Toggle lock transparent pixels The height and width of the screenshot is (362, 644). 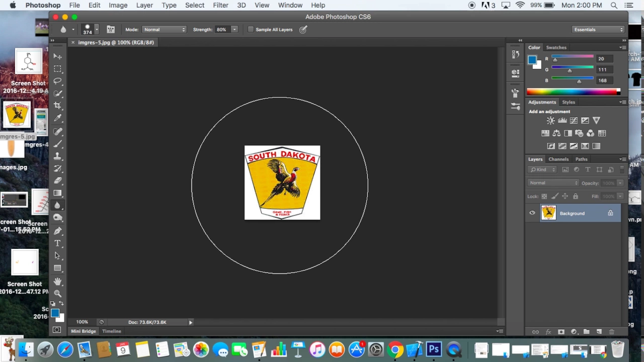coord(544,196)
